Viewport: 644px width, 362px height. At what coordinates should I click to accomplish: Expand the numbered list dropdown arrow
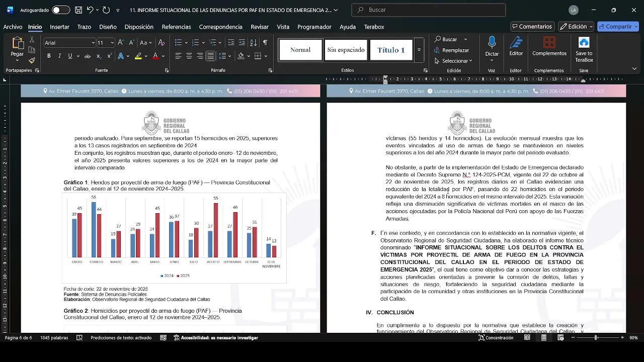(x=203, y=43)
